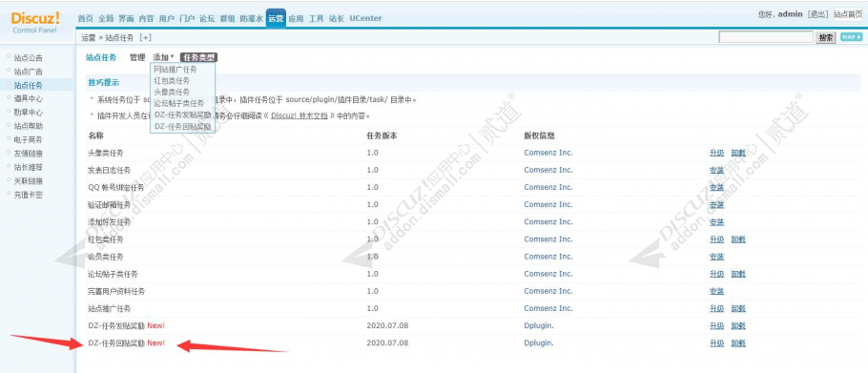Screen dimensions: 868x373
Task: Open the 论坛 top navigation tab
Action: (x=207, y=18)
